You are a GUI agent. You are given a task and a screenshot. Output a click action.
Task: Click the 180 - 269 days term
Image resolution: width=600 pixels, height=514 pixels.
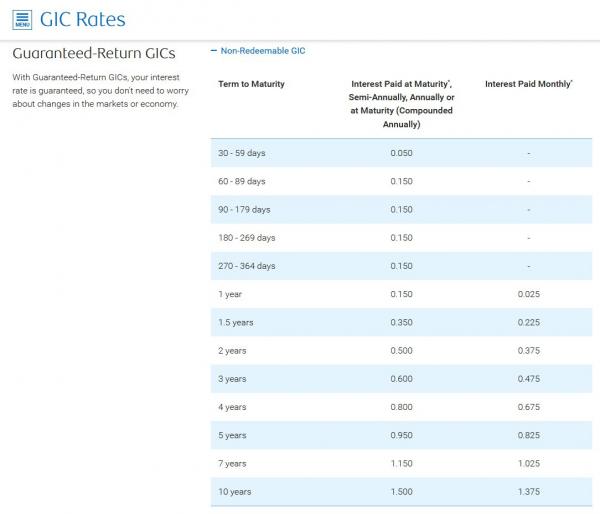click(x=246, y=238)
